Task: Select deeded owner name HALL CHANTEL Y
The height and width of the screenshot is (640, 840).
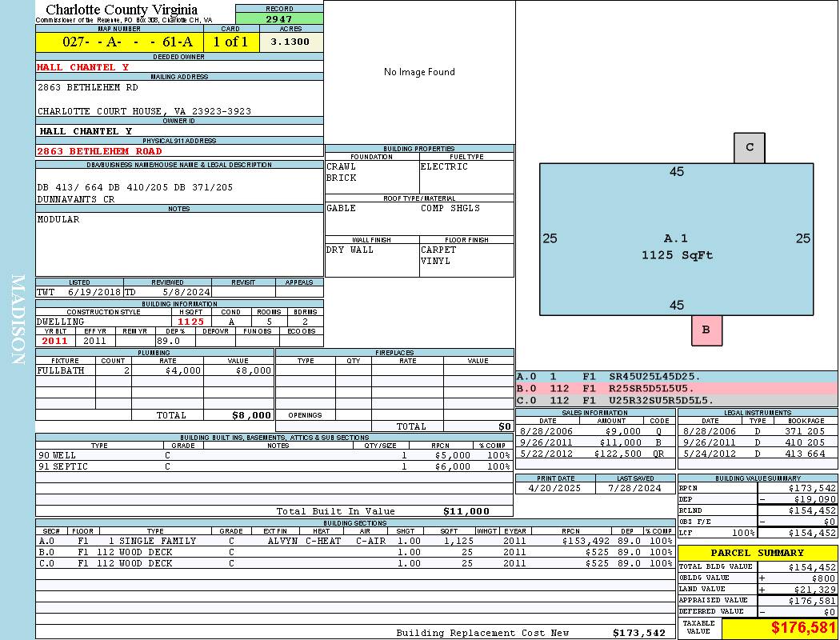Action: (83, 67)
